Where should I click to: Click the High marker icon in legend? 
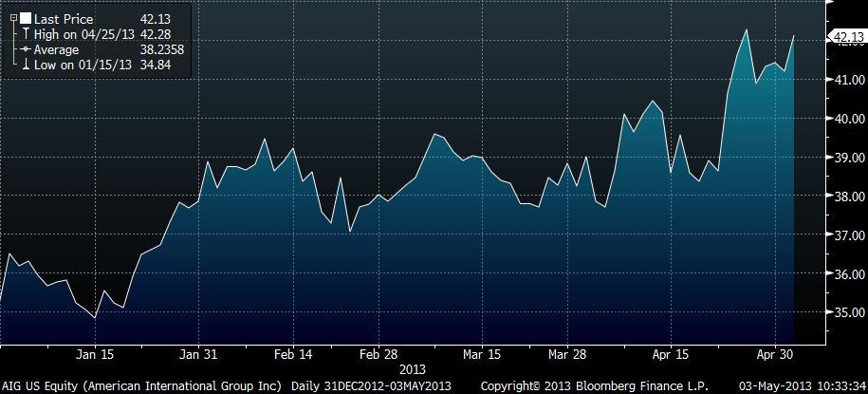pyautogui.click(x=25, y=34)
